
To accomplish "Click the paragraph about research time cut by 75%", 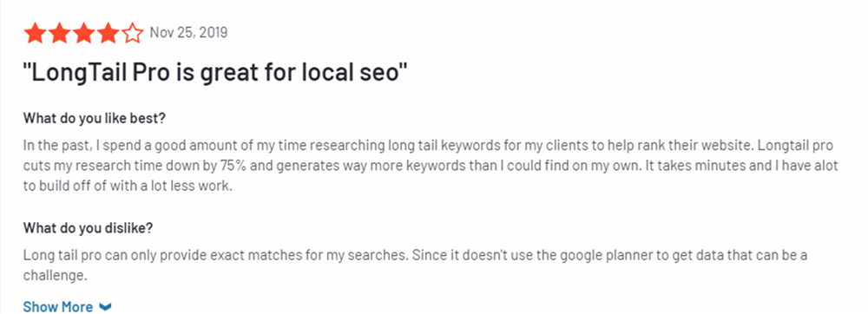I will tap(431, 166).
